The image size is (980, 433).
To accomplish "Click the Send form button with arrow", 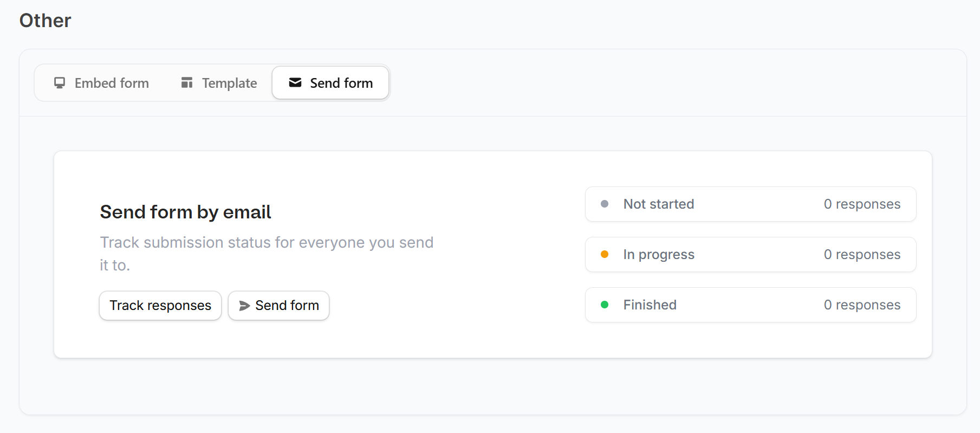I will pyautogui.click(x=278, y=306).
